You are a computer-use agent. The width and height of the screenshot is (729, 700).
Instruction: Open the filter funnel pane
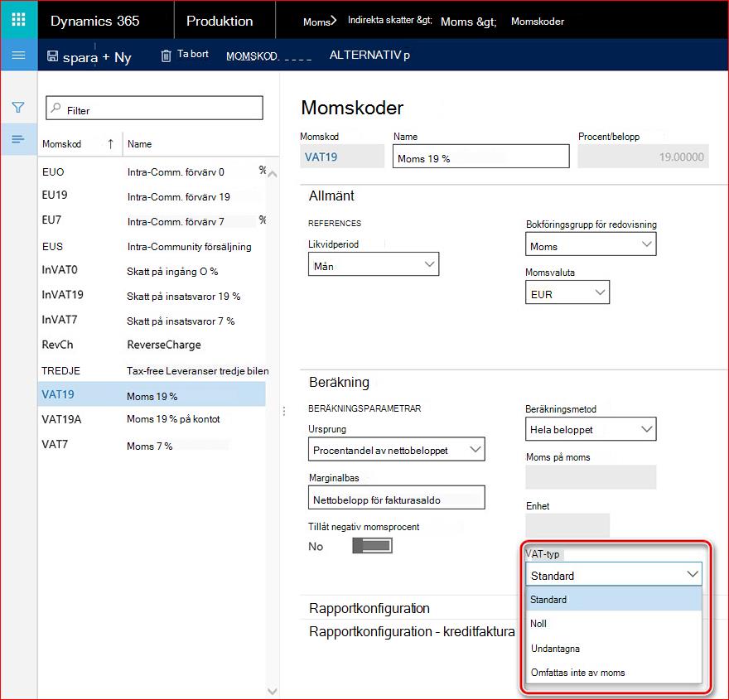[18, 108]
